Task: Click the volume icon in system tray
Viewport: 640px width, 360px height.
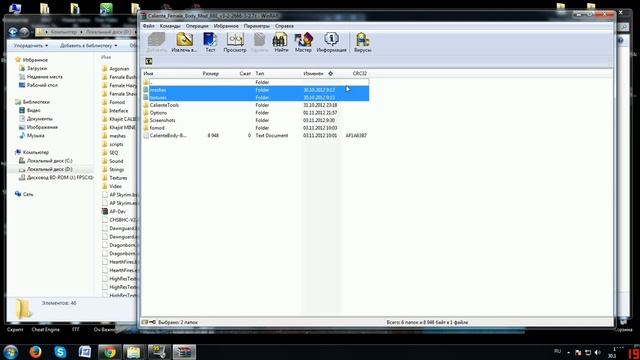Action: coord(598,352)
